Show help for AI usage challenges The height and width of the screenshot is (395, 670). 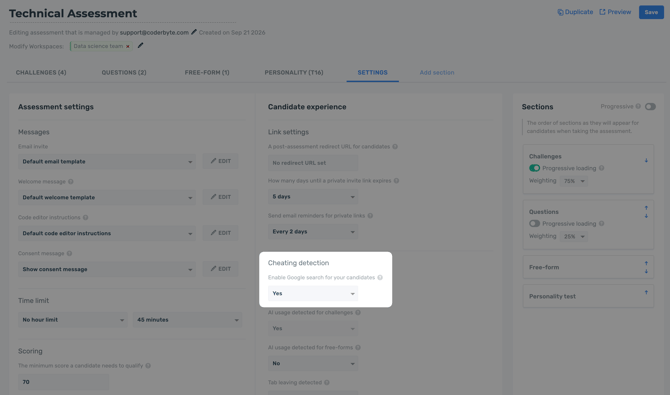point(358,312)
